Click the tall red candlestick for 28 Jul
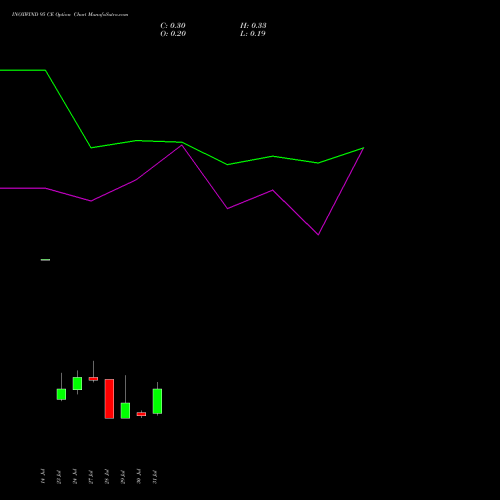The height and width of the screenshot is (500, 500). click(109, 399)
